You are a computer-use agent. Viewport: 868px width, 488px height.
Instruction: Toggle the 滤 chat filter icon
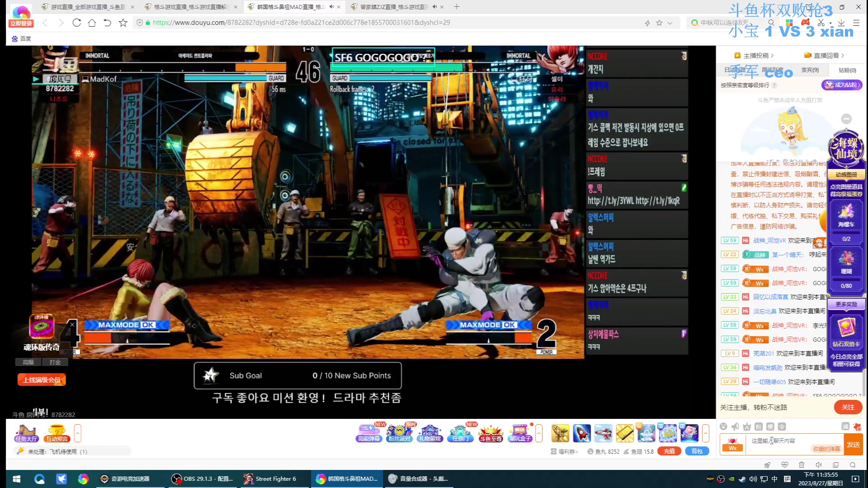click(845, 427)
